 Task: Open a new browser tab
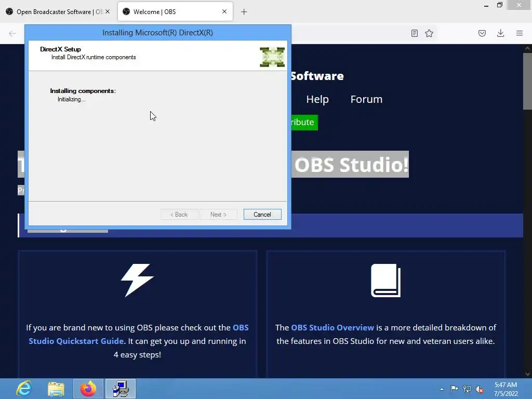pos(244,12)
